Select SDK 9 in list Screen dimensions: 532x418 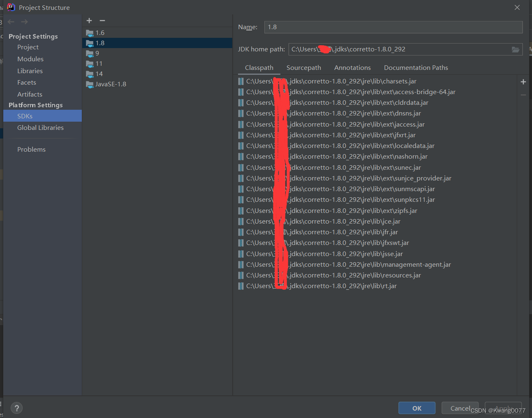tap(157, 53)
